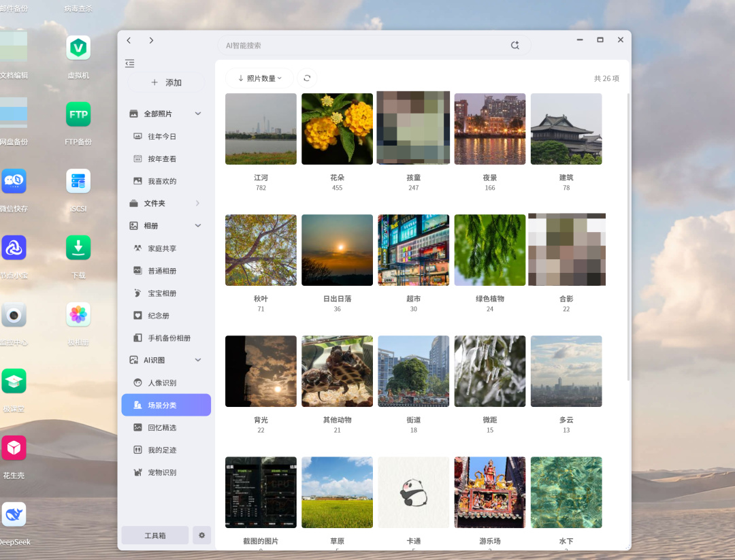Open 纪念册 in the sidebar
The height and width of the screenshot is (560, 735).
click(166, 315)
